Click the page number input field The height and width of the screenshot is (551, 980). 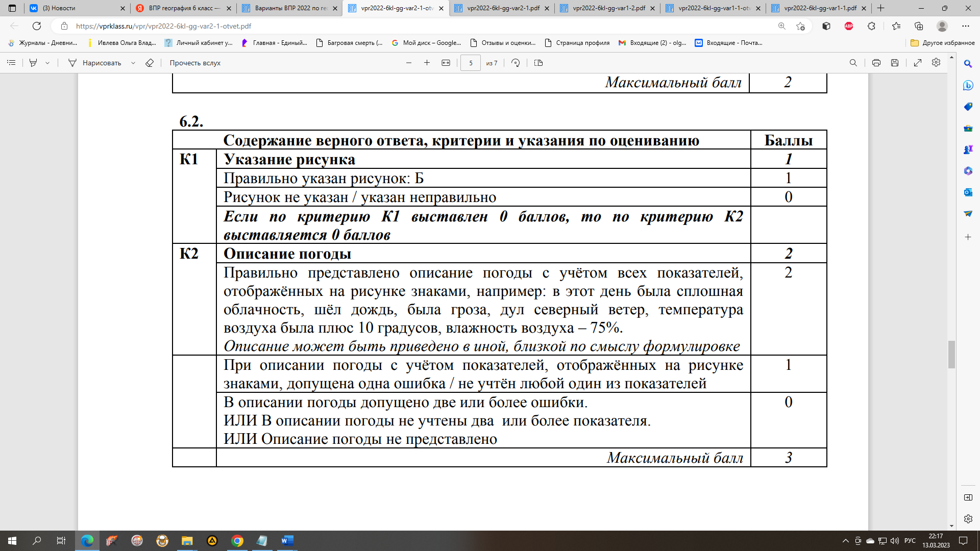471,63
